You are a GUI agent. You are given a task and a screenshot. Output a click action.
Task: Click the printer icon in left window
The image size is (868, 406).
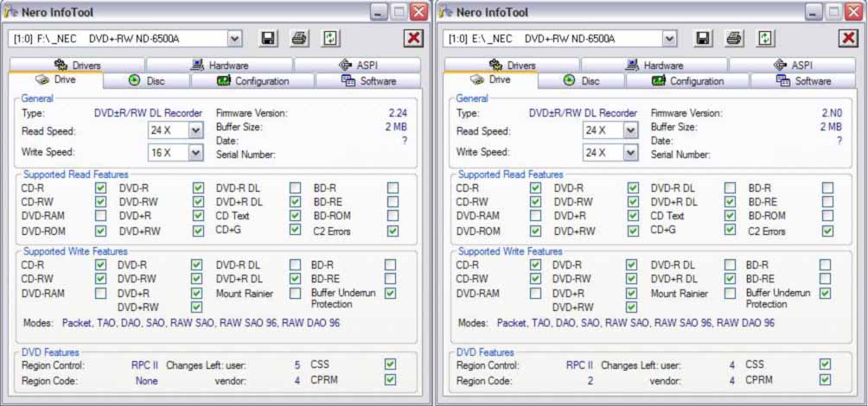tap(299, 39)
